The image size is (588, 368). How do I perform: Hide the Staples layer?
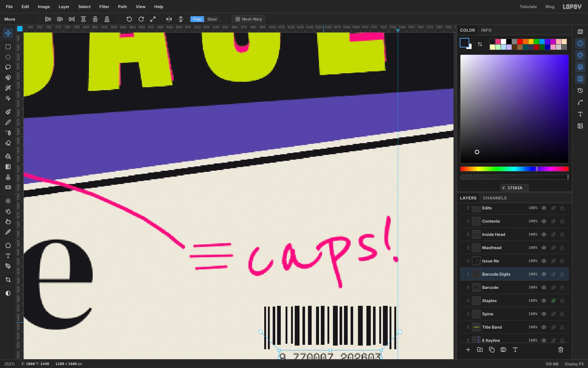[x=544, y=301]
